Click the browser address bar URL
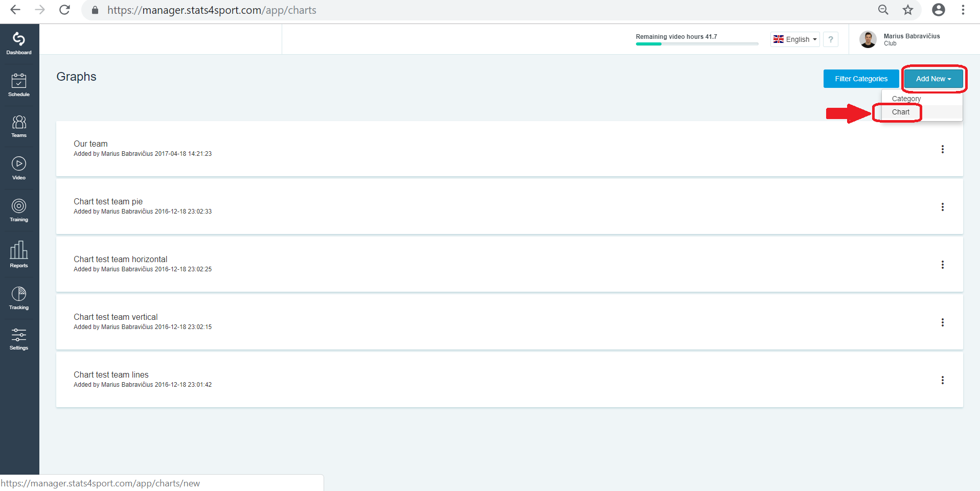Screen dimensions: 980x491 [x=212, y=10]
